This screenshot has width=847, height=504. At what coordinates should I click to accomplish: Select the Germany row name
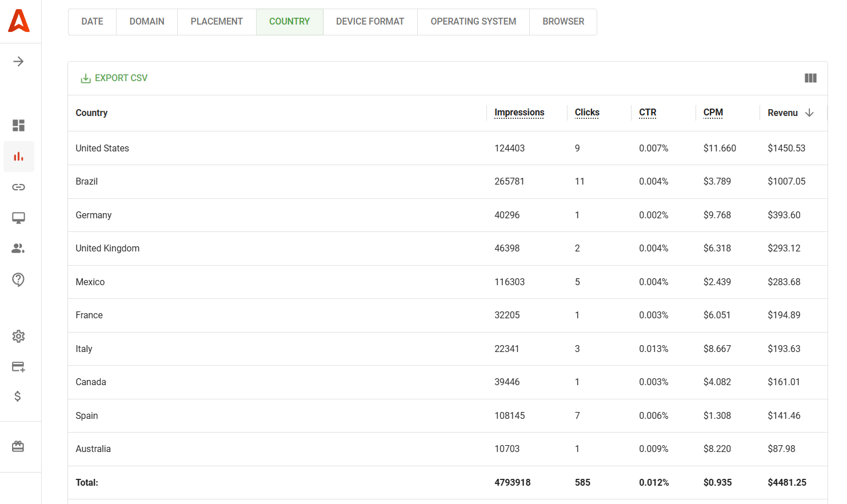point(93,215)
